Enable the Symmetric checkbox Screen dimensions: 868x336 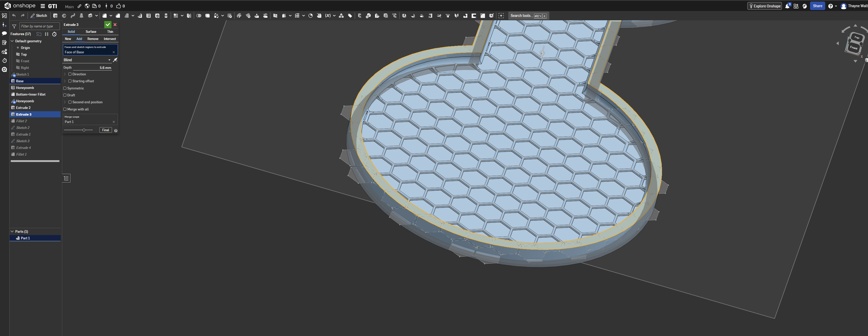click(x=65, y=88)
